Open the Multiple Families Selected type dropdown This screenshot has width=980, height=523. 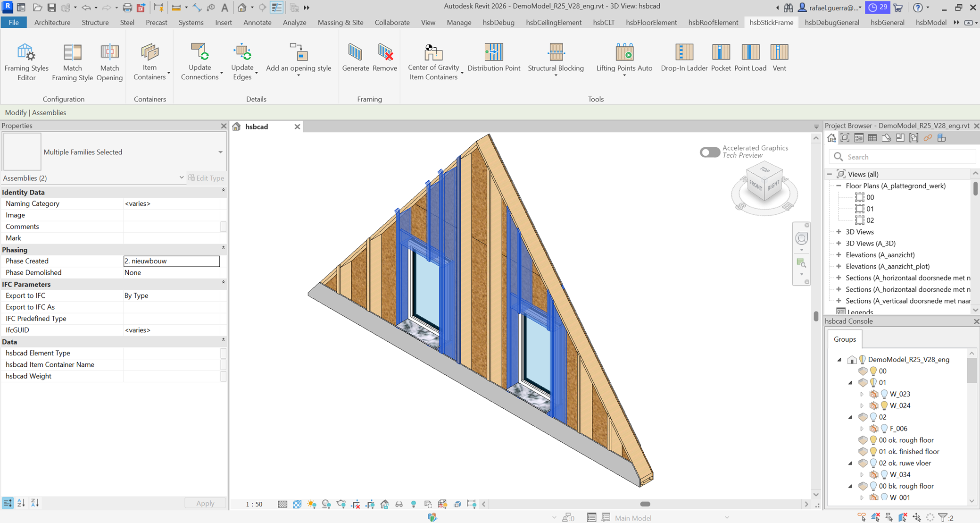coord(220,152)
